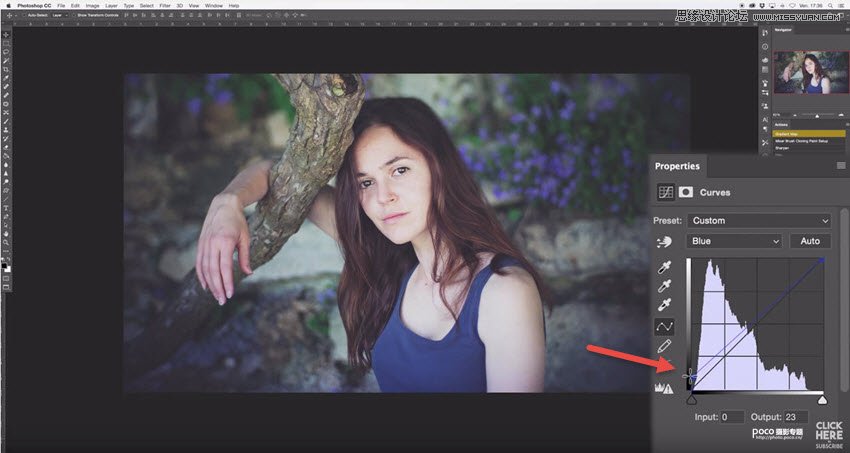Pick the black point eyedropper
The image size is (850, 453).
click(664, 267)
